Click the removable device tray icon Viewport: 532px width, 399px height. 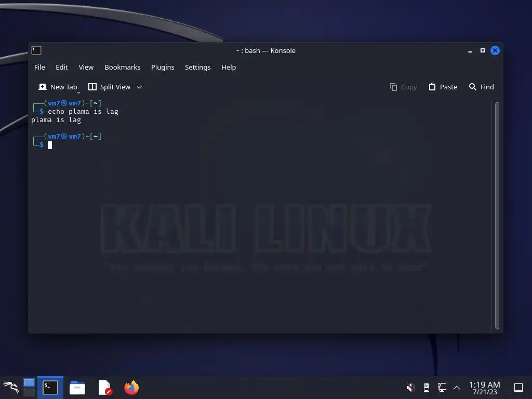click(x=427, y=388)
